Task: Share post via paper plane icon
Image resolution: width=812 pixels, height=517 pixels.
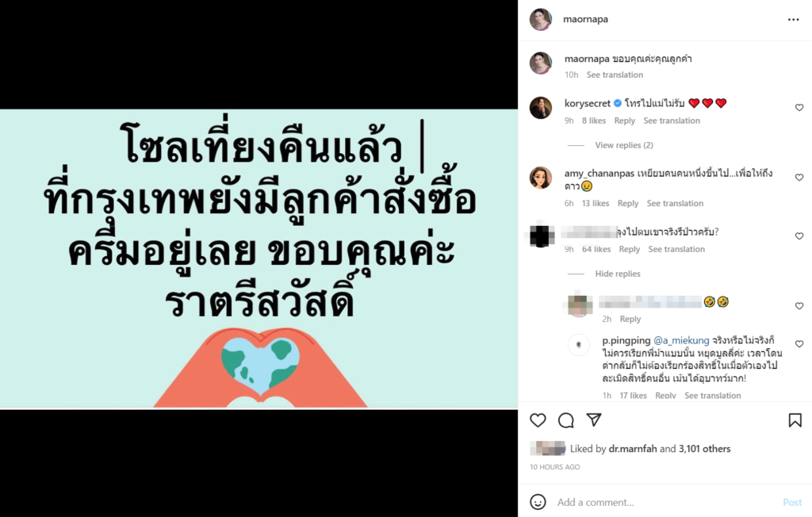Action: [x=594, y=419]
